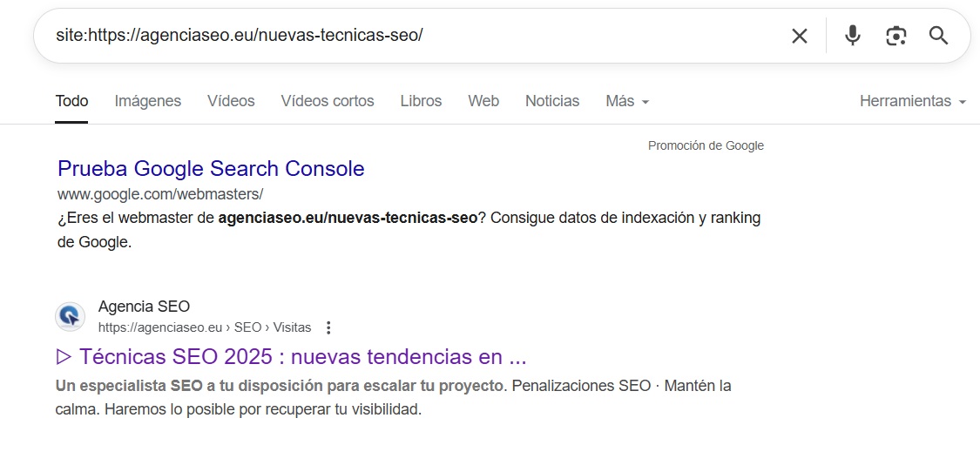
Task: Switch to the Vídeos tab
Action: coord(231,101)
